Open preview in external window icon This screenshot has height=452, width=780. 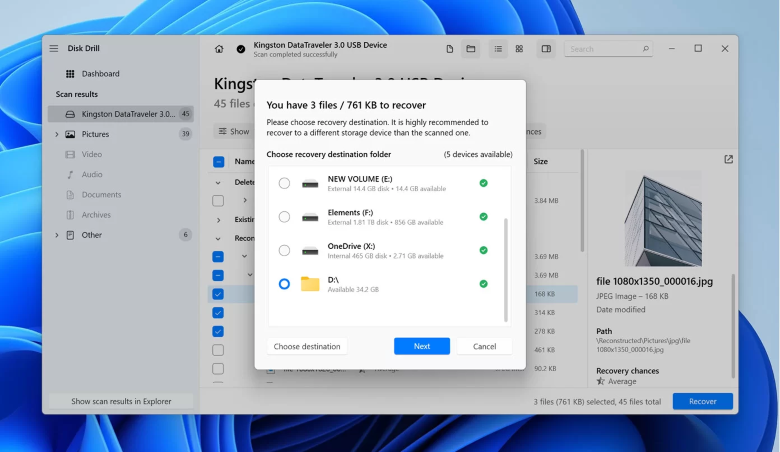coord(728,159)
